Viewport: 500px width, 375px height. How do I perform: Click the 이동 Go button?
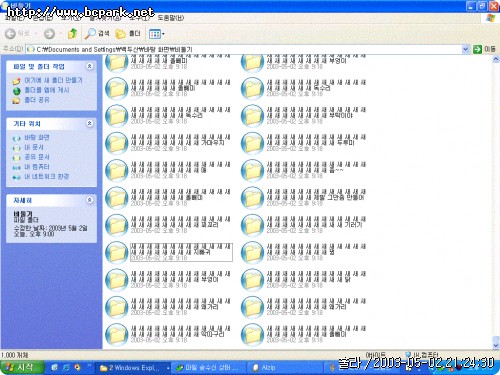click(x=484, y=49)
